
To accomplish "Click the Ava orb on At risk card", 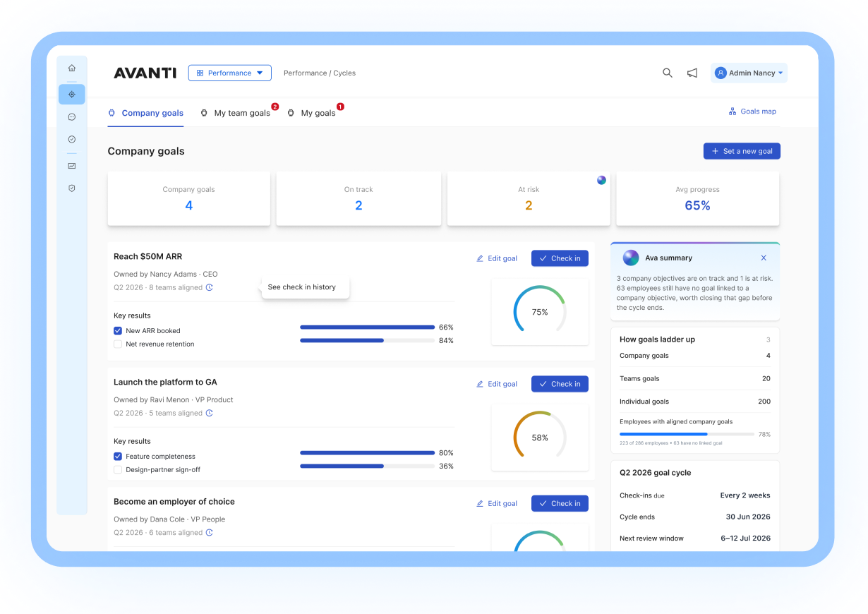I will pyautogui.click(x=601, y=180).
